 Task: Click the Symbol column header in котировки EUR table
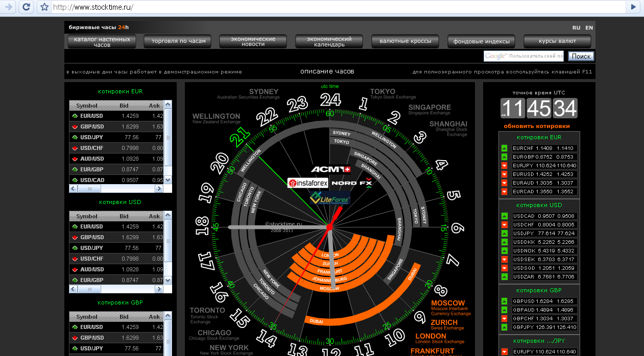pos(87,106)
